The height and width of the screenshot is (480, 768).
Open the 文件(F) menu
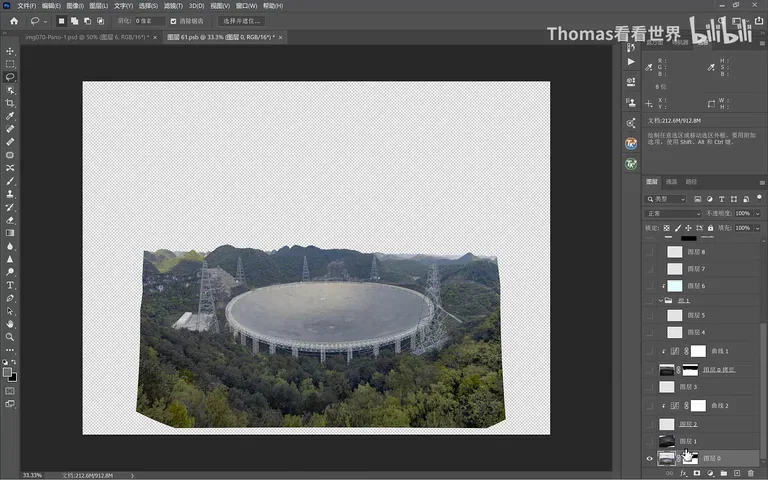tap(26, 6)
